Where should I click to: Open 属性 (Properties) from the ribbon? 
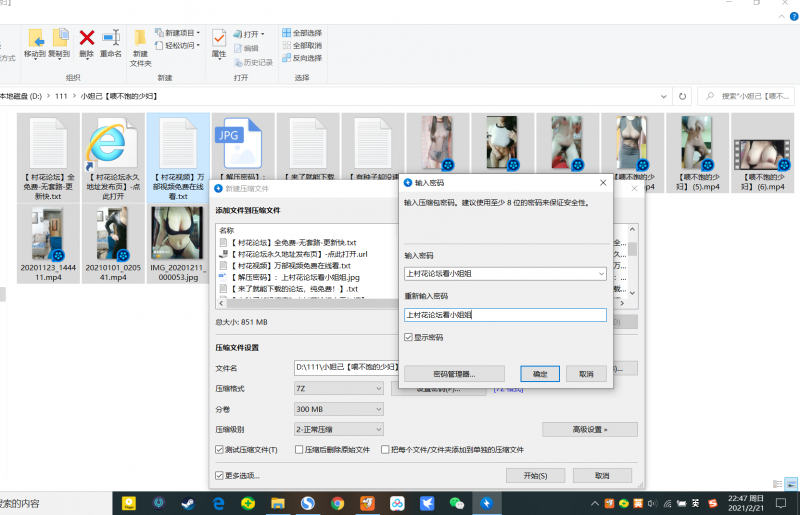[x=218, y=40]
